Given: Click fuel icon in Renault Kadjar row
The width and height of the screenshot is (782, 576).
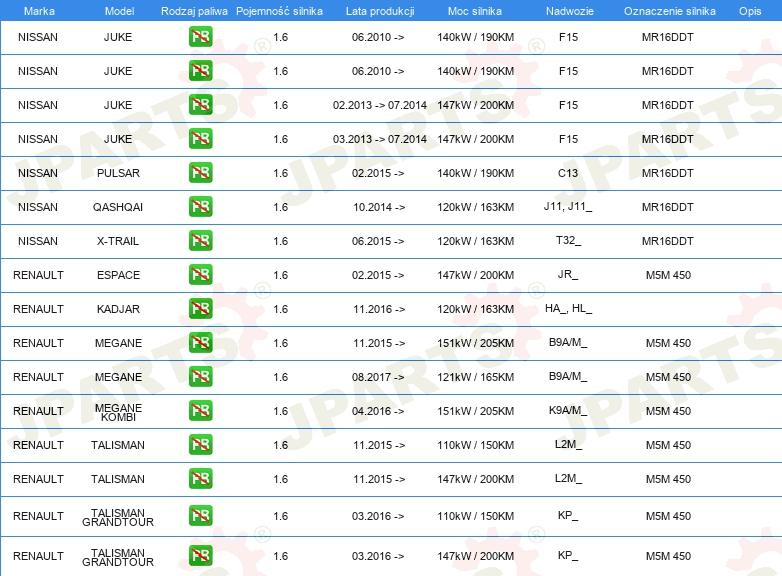Looking at the screenshot, I should (200, 308).
